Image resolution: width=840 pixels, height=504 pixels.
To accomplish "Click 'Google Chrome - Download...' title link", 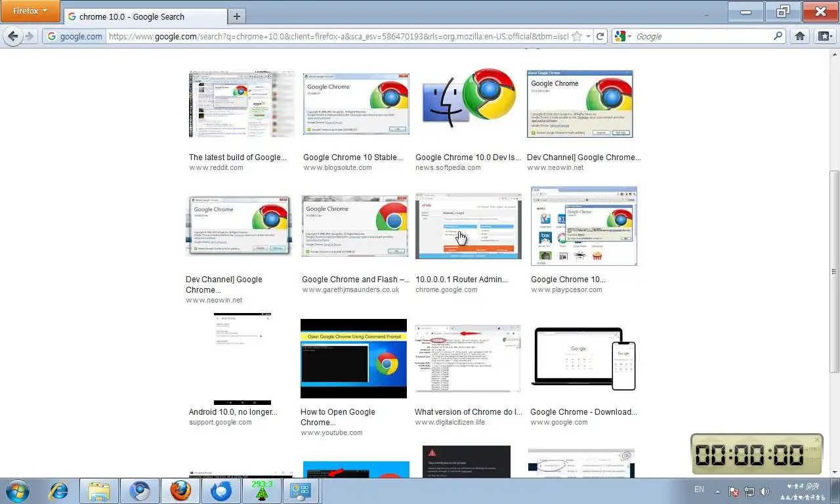I will click(x=583, y=412).
